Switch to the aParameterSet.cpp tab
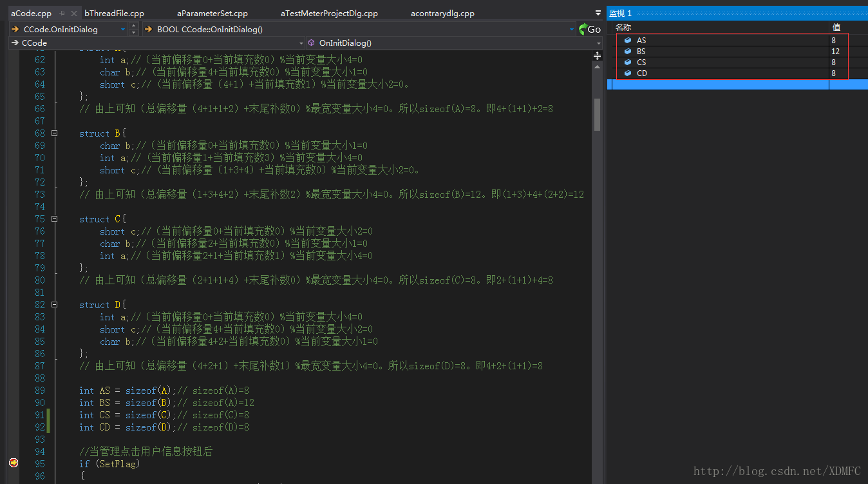This screenshot has height=484, width=868. [212, 13]
